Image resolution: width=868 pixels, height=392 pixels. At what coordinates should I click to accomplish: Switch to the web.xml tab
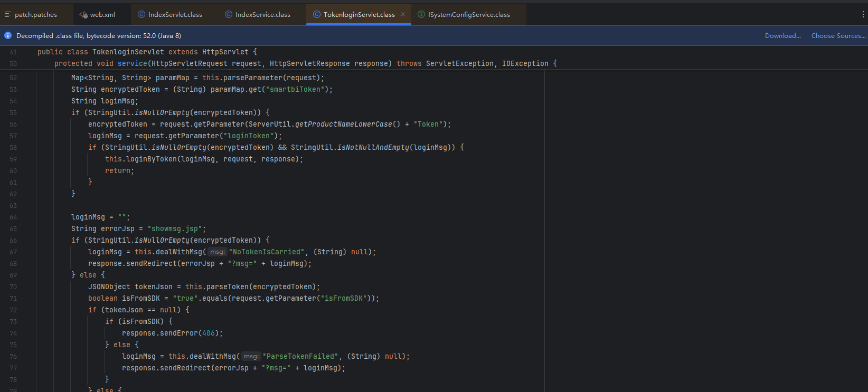point(98,14)
